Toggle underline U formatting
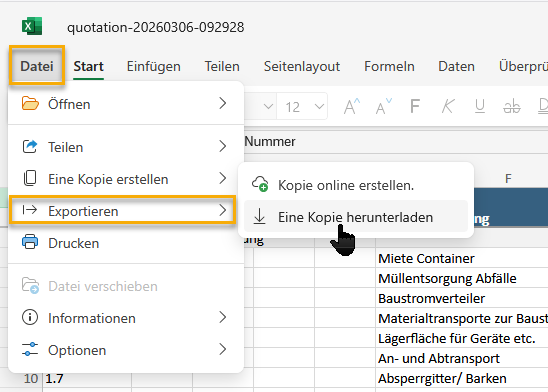 click(x=480, y=106)
